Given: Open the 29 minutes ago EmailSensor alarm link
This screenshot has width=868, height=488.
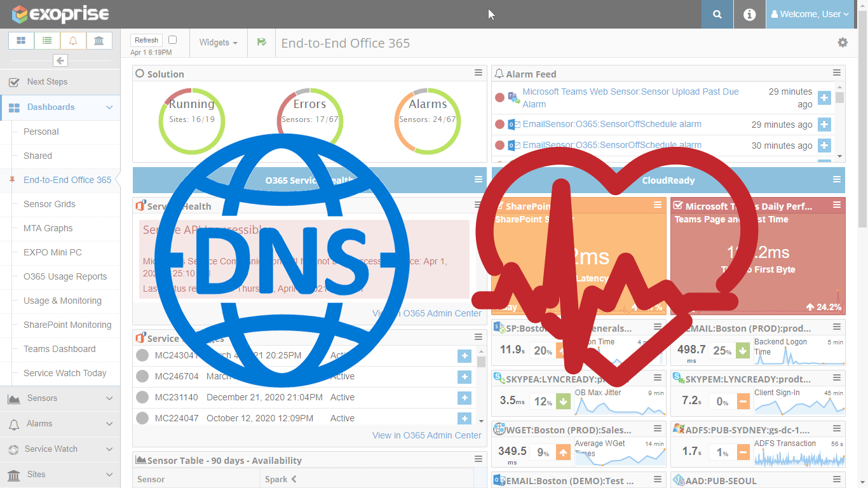Looking at the screenshot, I should point(612,124).
